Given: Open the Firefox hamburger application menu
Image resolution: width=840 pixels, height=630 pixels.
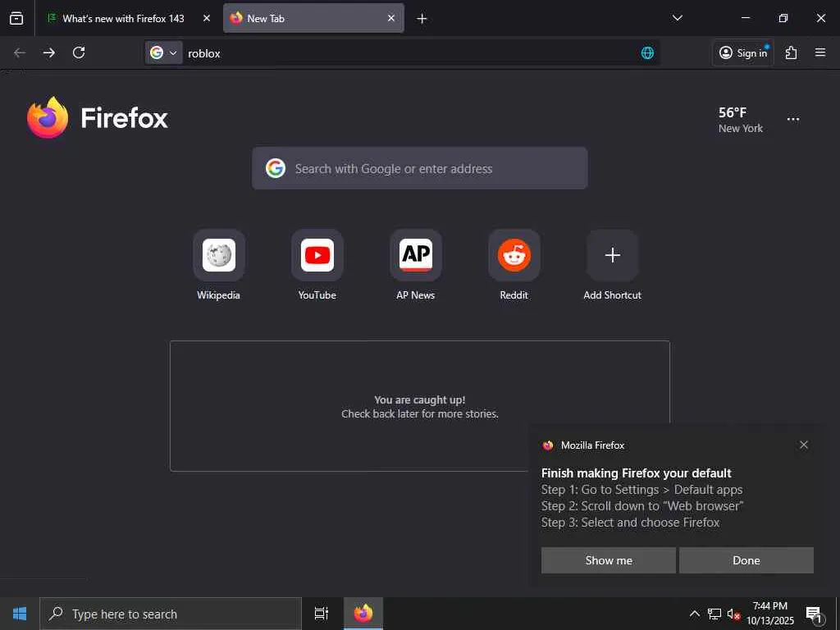Looking at the screenshot, I should click(819, 52).
